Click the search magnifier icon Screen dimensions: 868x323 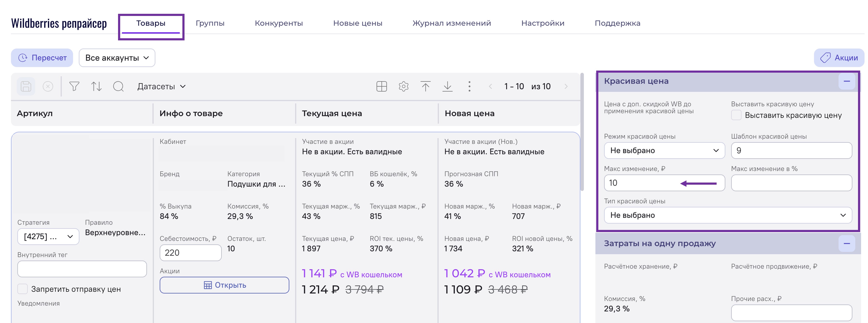click(118, 86)
